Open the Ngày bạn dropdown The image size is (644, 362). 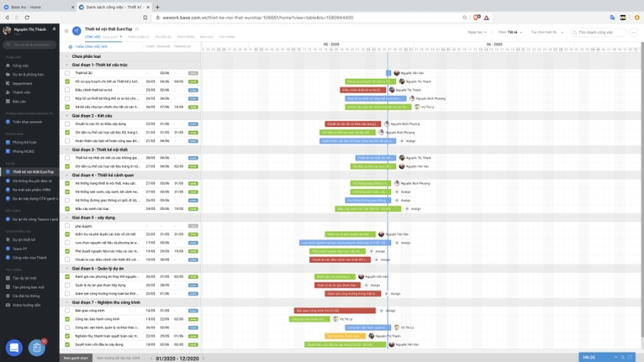(x=478, y=32)
